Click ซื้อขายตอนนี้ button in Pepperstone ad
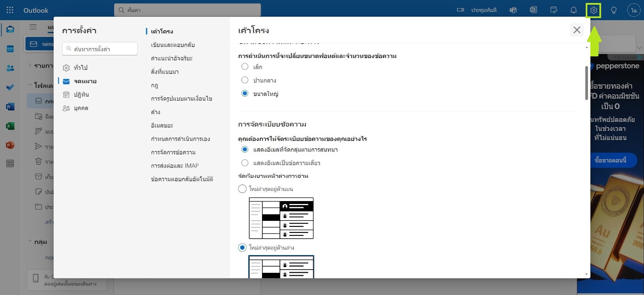The width and height of the screenshot is (644, 295). [610, 160]
